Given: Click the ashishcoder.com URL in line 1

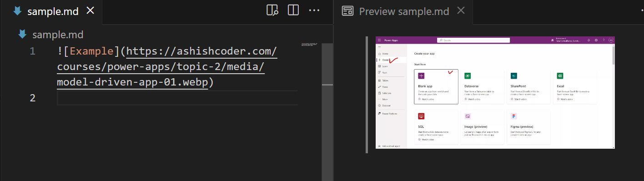Looking at the screenshot, I should pyautogui.click(x=167, y=67).
